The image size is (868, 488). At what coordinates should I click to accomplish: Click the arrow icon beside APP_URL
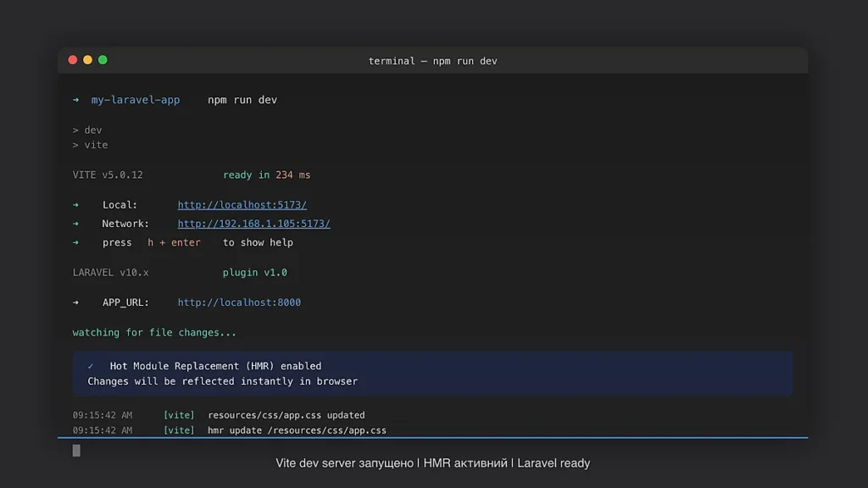click(x=75, y=302)
